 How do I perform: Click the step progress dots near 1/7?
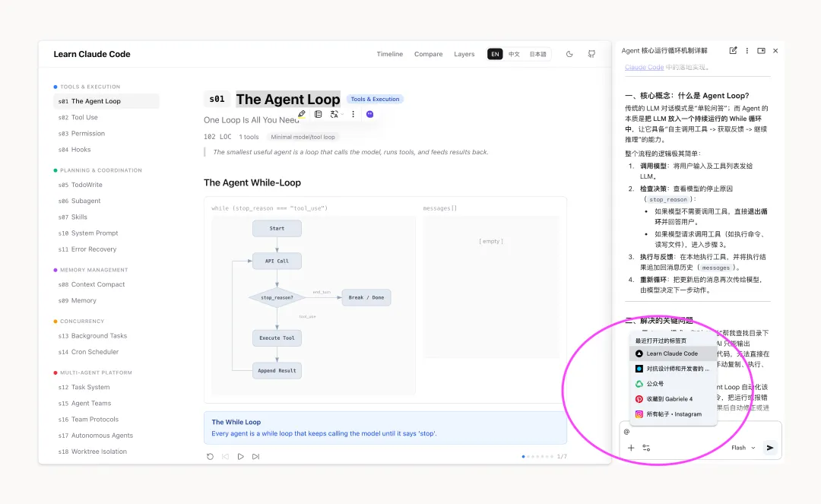coord(537,456)
